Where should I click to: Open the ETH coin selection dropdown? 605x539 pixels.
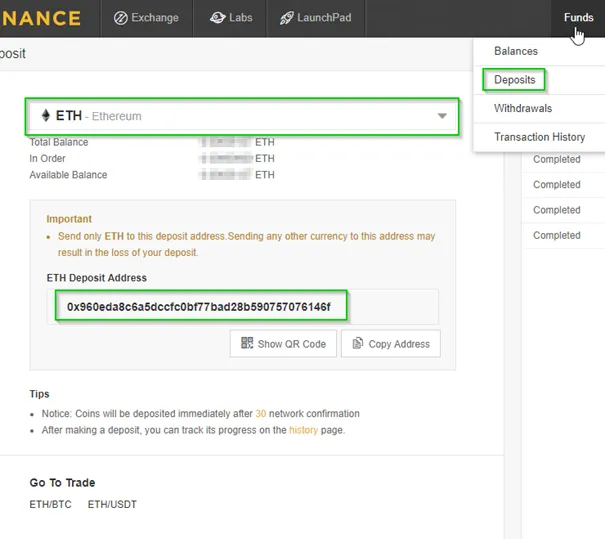[242, 116]
